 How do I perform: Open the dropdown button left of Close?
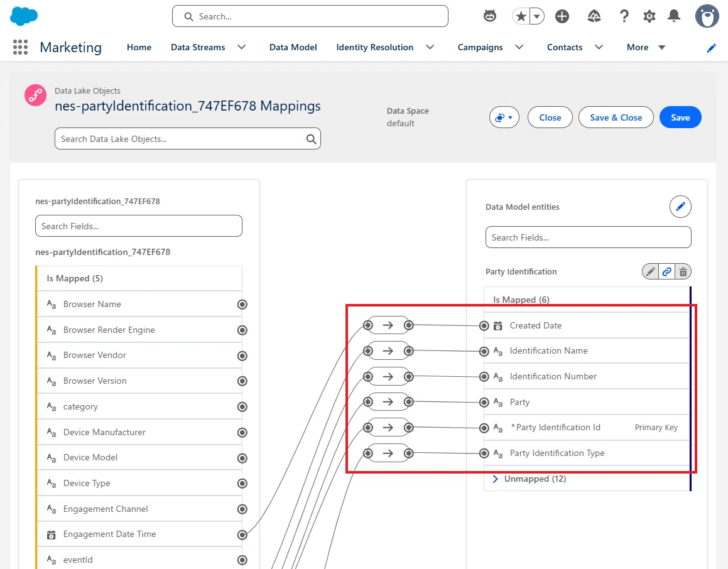(x=504, y=117)
